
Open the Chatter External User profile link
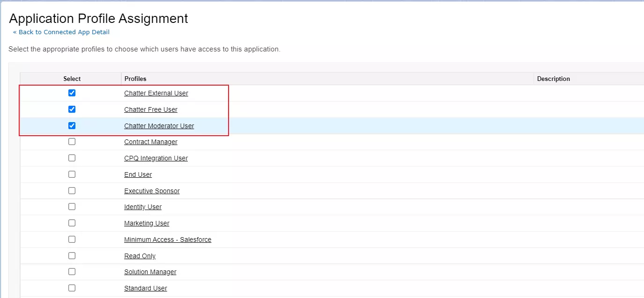coord(156,93)
